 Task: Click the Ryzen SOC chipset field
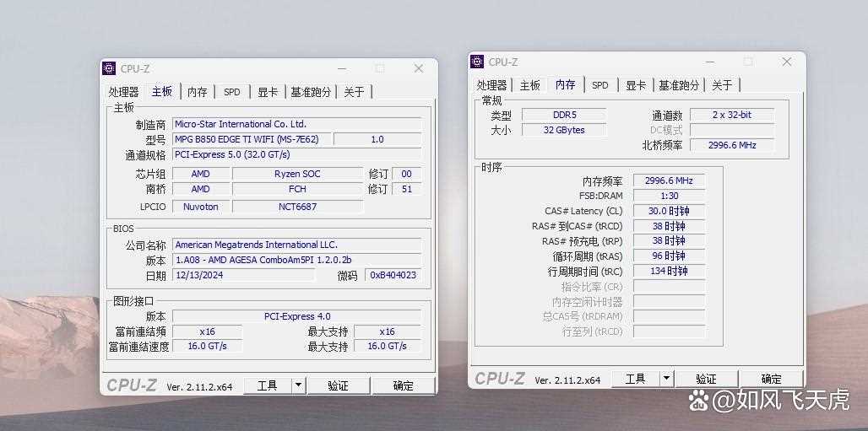coord(297,174)
